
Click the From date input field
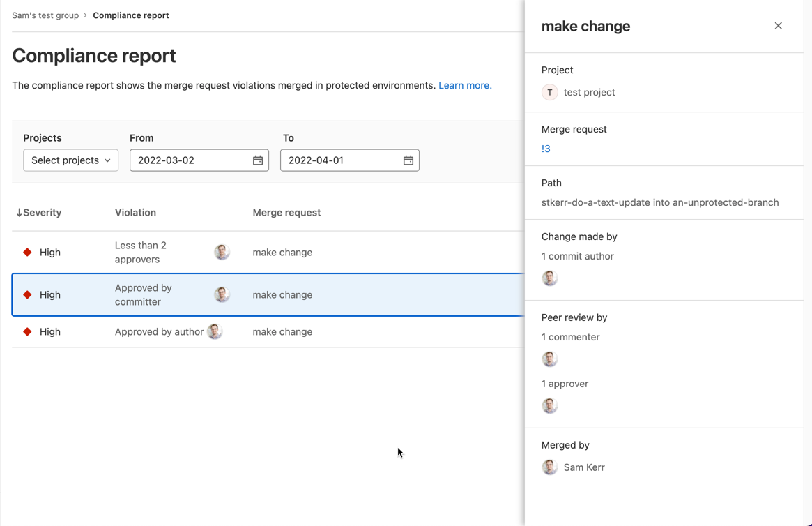(x=188, y=160)
